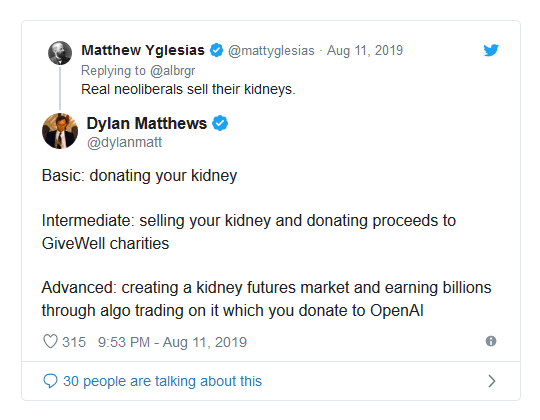Click the Advanced kidney futures tweet text
Screen dimensions: 540x420
pos(266,299)
